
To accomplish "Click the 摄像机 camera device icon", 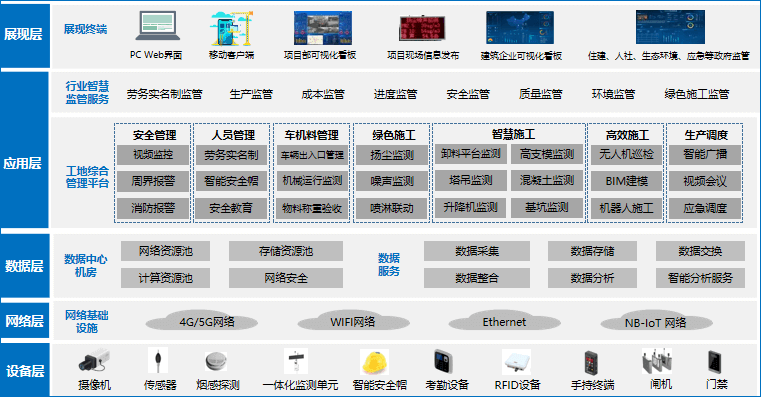I will pos(94,361).
